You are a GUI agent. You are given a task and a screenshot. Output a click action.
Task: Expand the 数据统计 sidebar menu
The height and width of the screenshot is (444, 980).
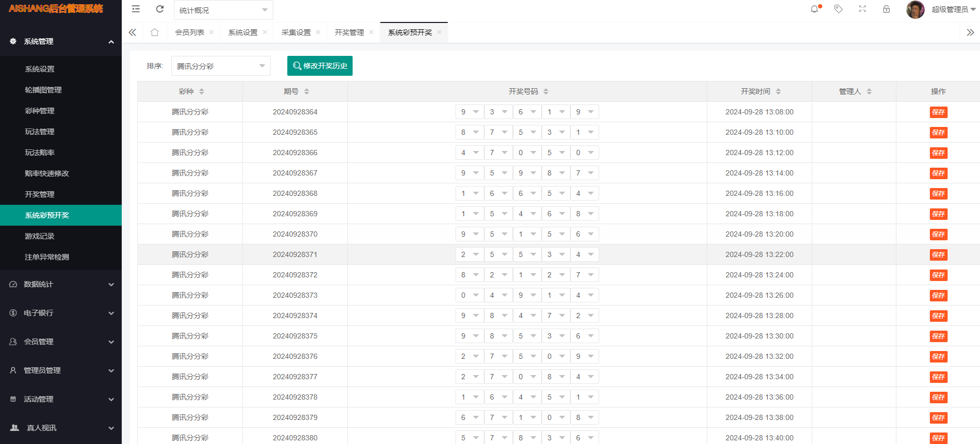[61, 284]
